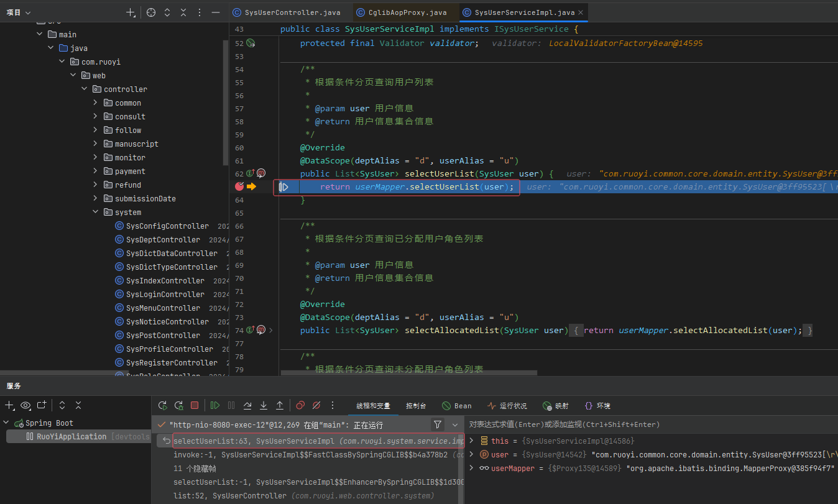Viewport: 838px width, 504px height.
Task: Select RuoYiApplication in Services
Action: (79, 436)
